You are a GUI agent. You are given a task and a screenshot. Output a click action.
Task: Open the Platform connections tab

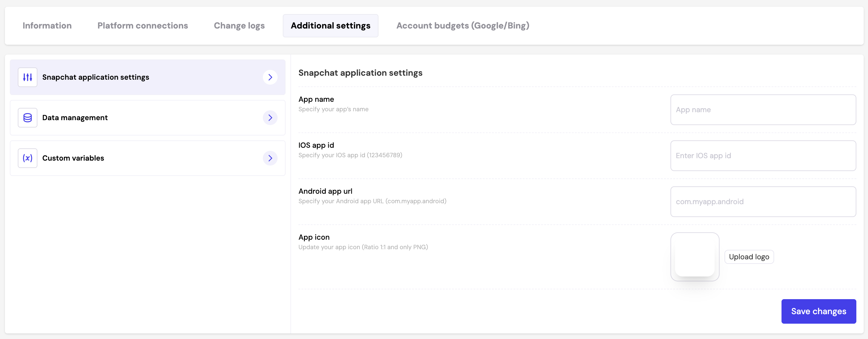pos(143,26)
